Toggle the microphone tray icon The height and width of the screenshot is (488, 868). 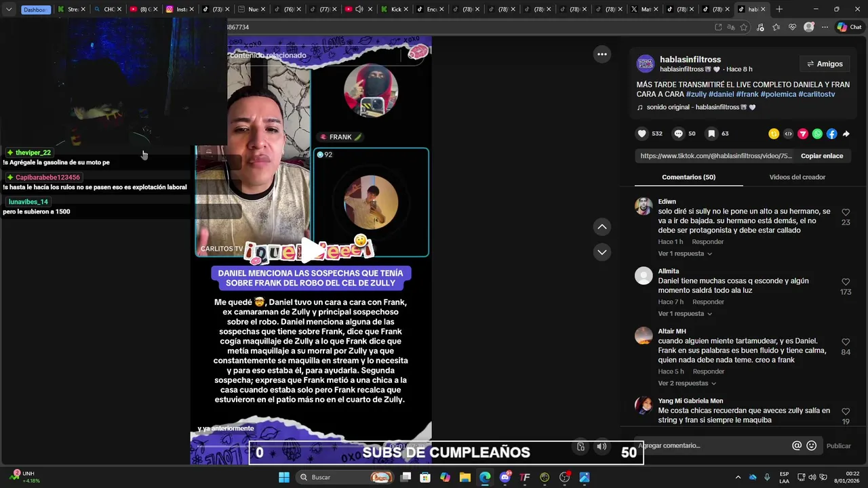(x=767, y=477)
